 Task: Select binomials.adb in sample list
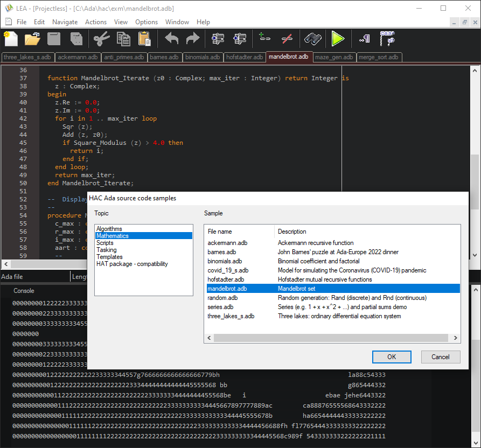pos(333,261)
